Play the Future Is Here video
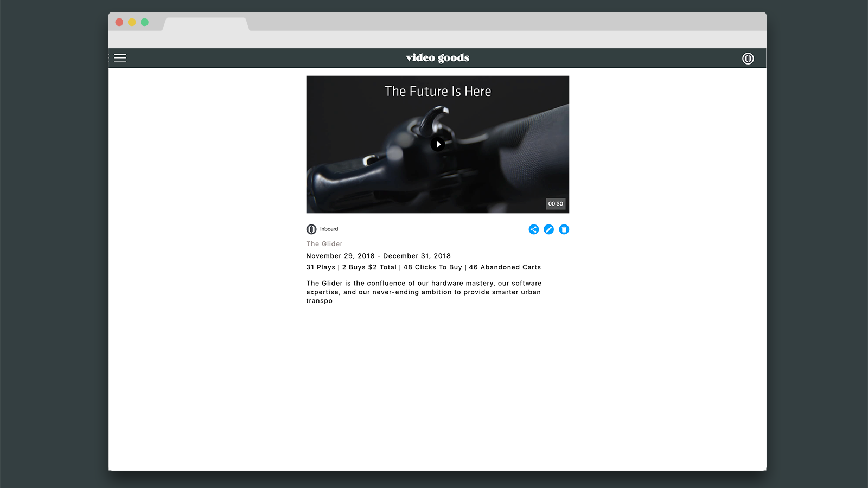 point(438,144)
